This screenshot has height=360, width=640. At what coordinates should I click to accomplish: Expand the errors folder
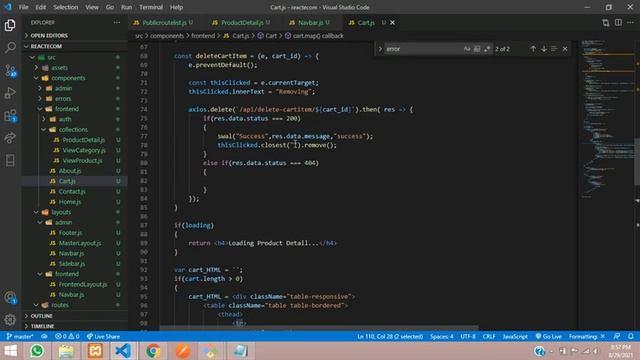click(63, 99)
